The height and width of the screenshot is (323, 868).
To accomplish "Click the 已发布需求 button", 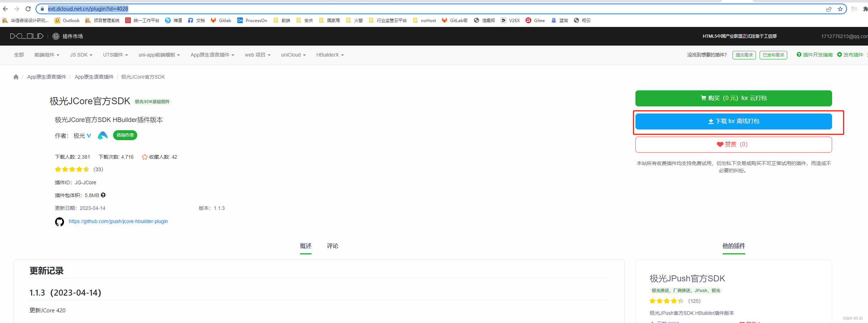I will coord(773,55).
